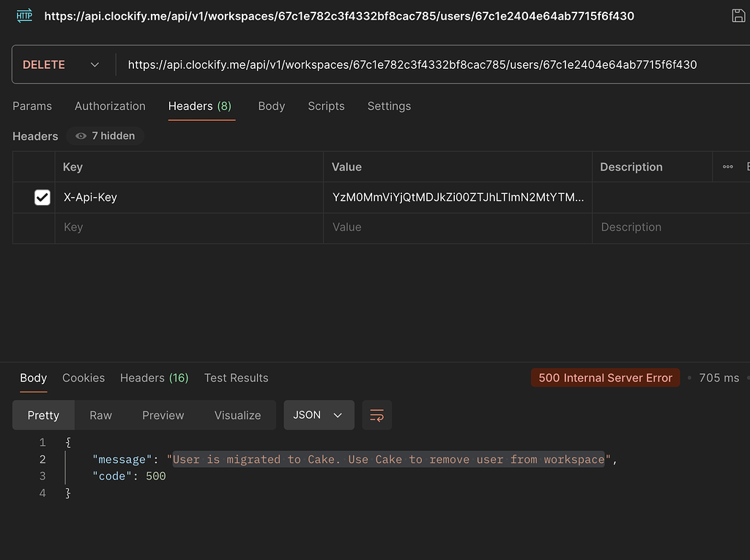
Task: Open the Authorization tab
Action: tap(110, 106)
